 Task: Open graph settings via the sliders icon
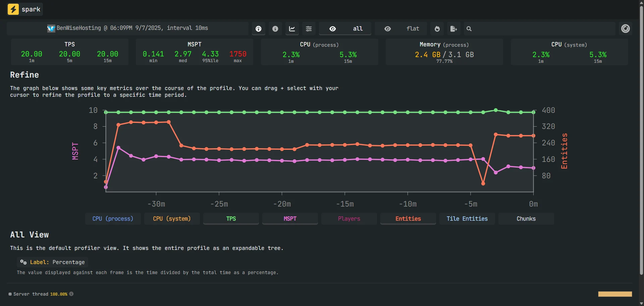click(309, 29)
